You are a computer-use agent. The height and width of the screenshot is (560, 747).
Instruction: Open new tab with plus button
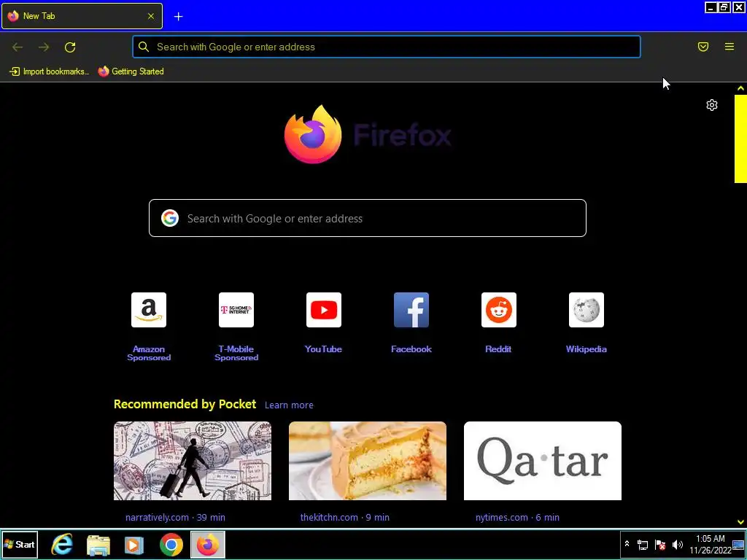(x=178, y=17)
